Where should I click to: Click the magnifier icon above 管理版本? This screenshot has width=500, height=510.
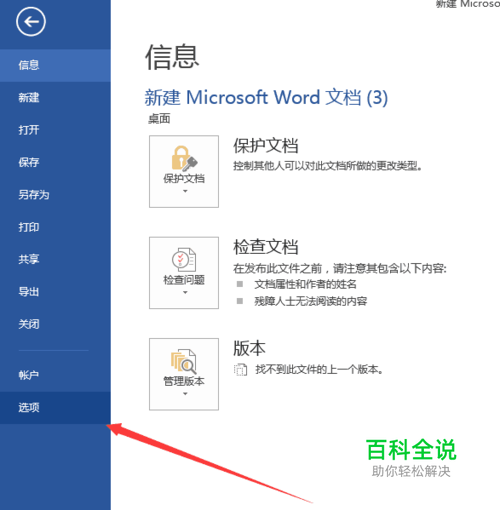[184, 361]
